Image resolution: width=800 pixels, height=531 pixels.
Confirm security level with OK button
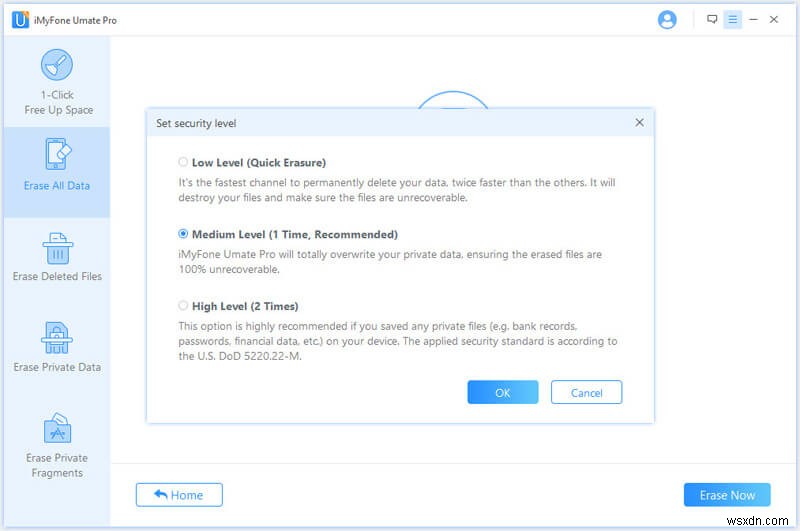(503, 392)
